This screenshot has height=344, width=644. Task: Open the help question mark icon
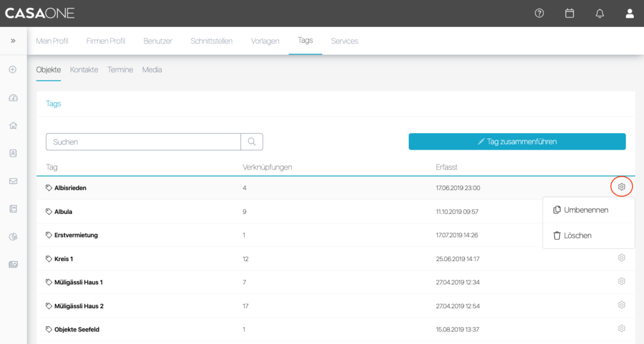[x=539, y=13]
